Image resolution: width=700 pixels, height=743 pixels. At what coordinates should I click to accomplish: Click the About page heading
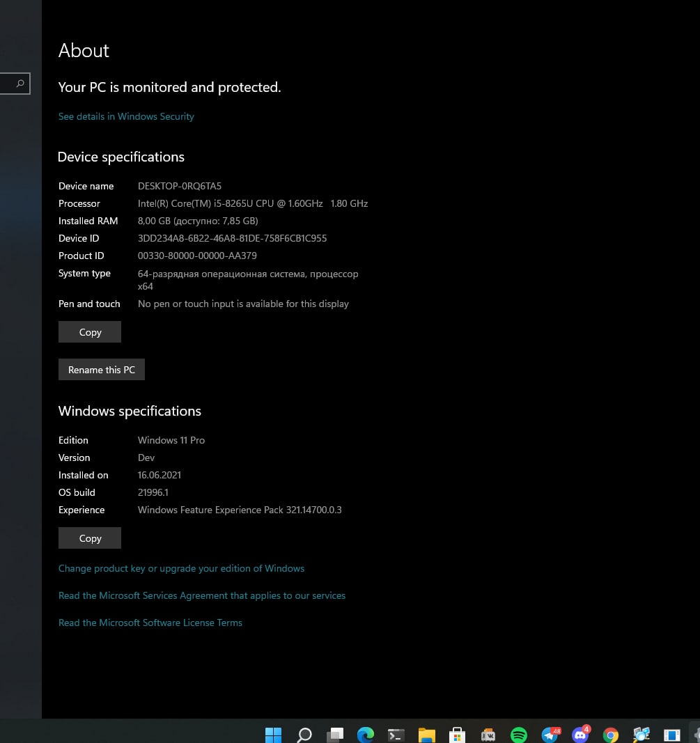click(84, 50)
